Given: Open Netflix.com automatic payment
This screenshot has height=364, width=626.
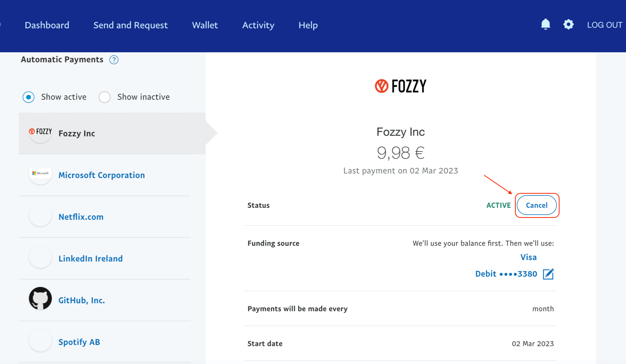Looking at the screenshot, I should [81, 217].
